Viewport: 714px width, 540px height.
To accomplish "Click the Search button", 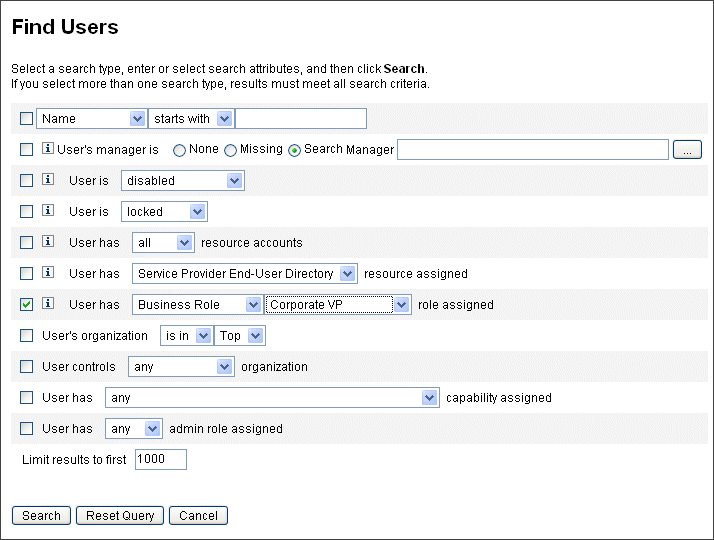I will coord(41,516).
